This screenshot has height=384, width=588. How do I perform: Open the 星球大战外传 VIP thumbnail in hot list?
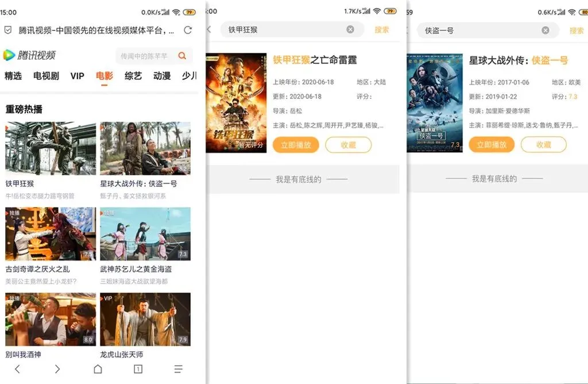pyautogui.click(x=145, y=148)
